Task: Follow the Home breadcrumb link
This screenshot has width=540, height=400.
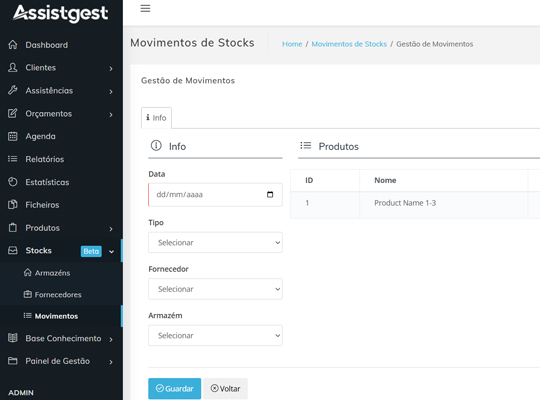Action: point(292,44)
